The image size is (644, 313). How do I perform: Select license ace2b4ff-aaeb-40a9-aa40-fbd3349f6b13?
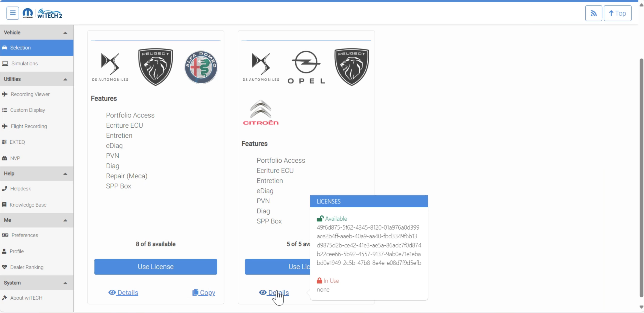pos(367,236)
